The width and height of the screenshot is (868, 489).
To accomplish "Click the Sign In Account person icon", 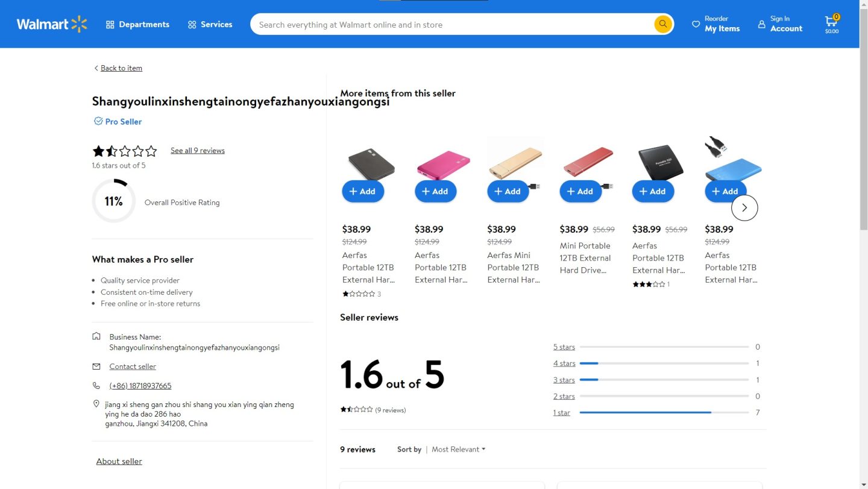I will (x=761, y=25).
